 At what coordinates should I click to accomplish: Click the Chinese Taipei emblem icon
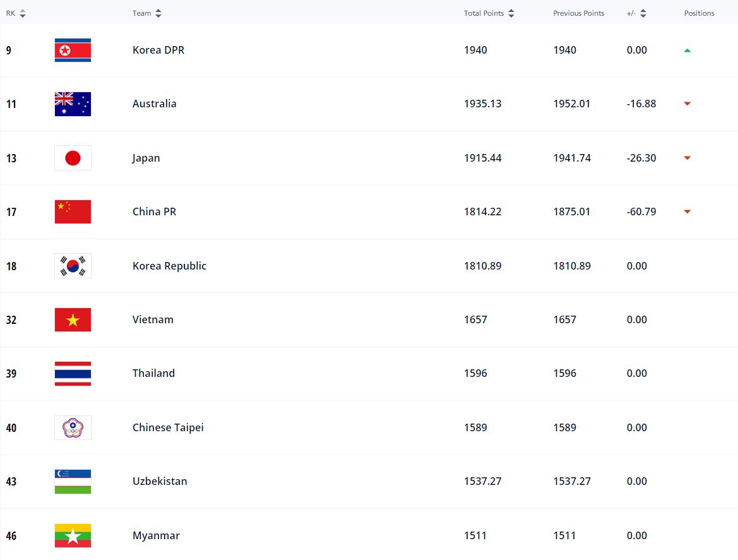point(73,427)
